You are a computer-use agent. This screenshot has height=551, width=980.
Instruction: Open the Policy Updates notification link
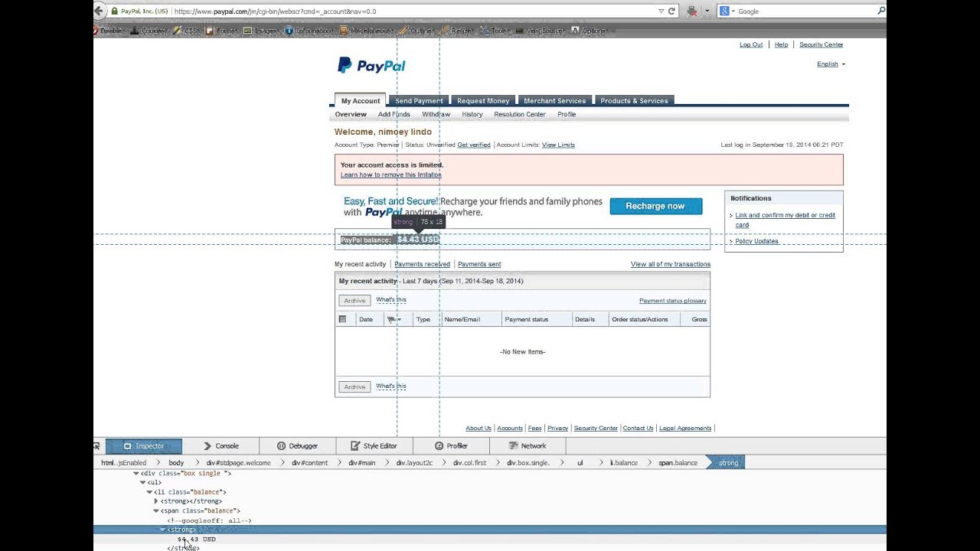(x=756, y=241)
